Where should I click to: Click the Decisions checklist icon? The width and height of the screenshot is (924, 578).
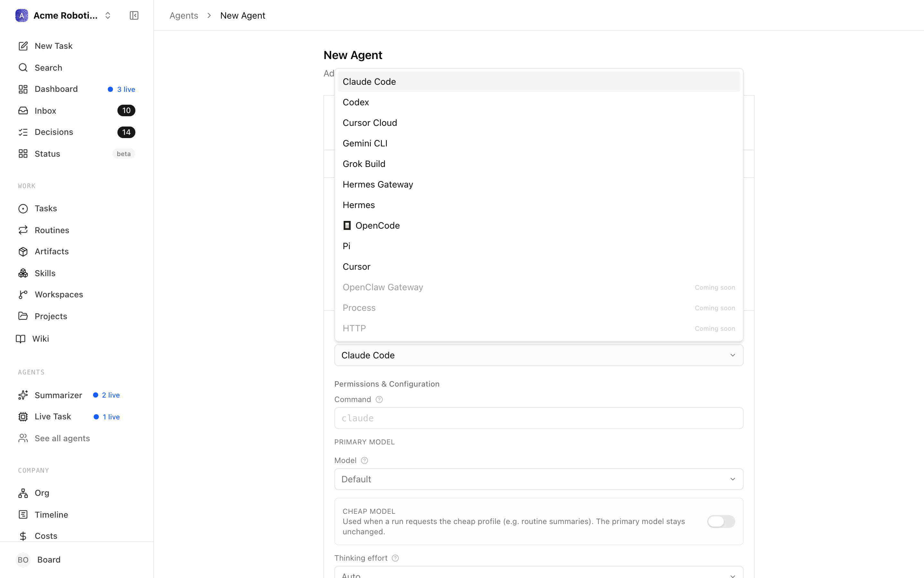tap(23, 132)
